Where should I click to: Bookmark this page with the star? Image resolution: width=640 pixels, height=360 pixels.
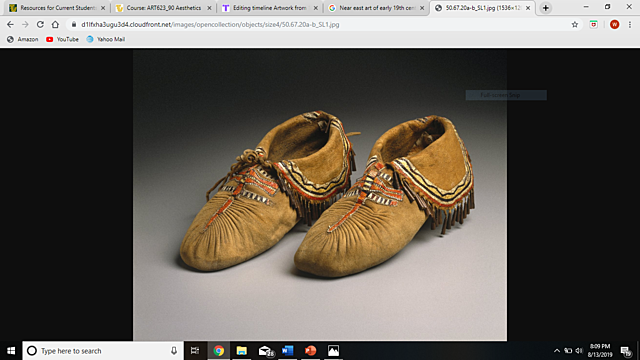[x=575, y=24]
